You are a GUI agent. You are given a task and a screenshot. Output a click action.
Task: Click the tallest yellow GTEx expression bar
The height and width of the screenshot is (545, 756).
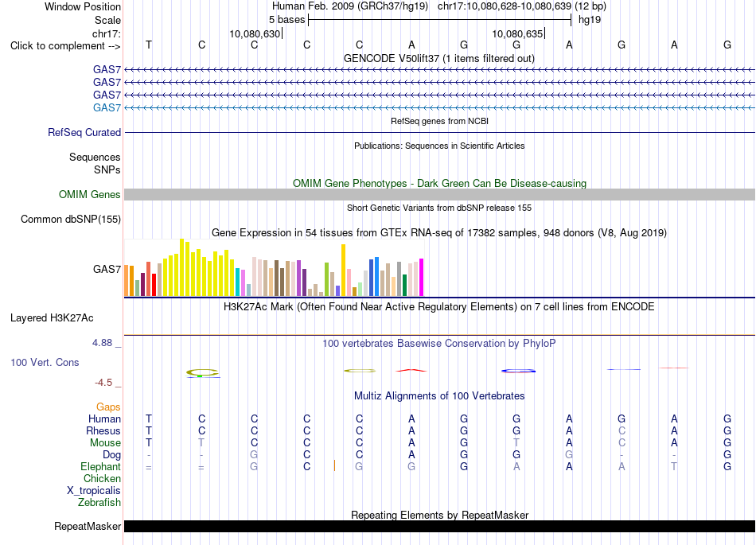181,267
